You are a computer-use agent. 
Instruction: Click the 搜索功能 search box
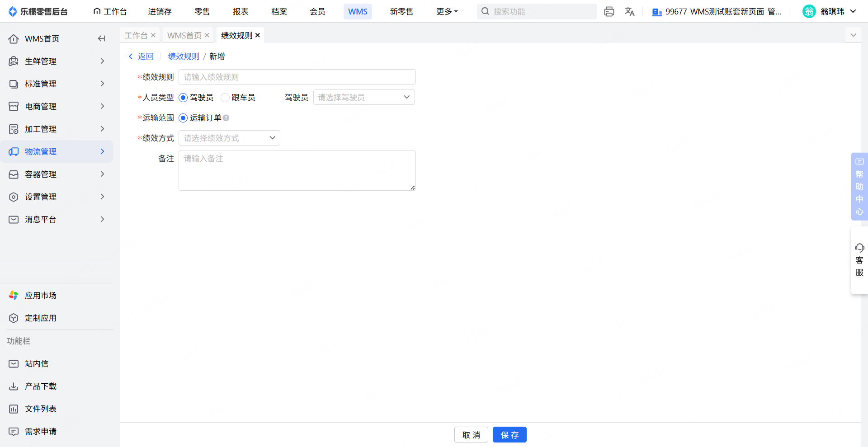click(x=537, y=11)
